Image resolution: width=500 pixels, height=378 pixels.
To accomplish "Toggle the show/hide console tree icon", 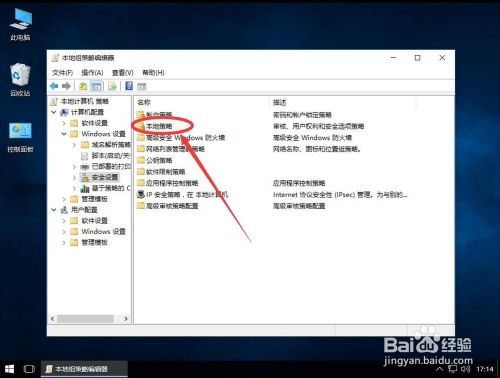I will [x=97, y=86].
